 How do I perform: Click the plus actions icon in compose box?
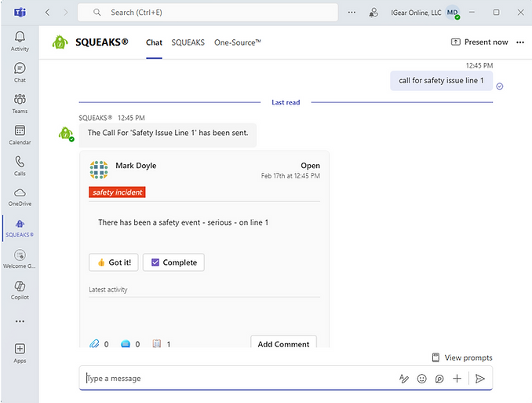pyautogui.click(x=457, y=379)
